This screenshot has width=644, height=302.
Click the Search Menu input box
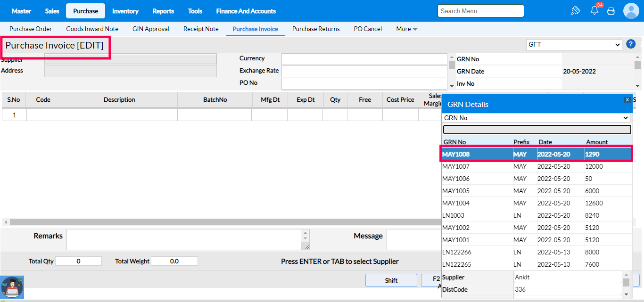480,11
